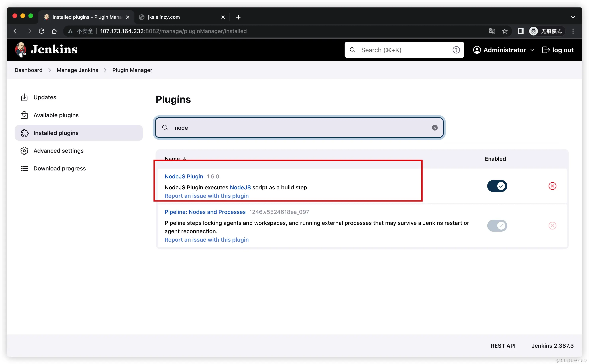
Task: Expand the browser tab search chevron
Action: point(573,17)
